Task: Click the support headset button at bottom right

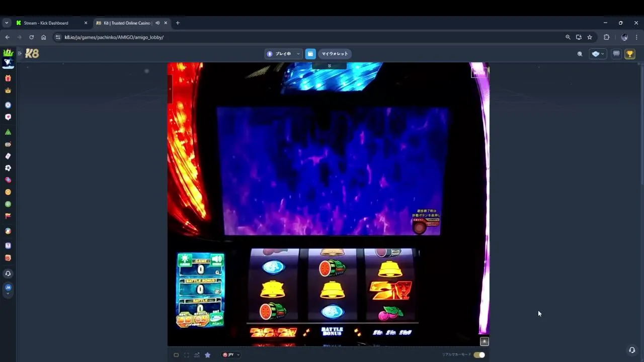Action: tap(632, 350)
